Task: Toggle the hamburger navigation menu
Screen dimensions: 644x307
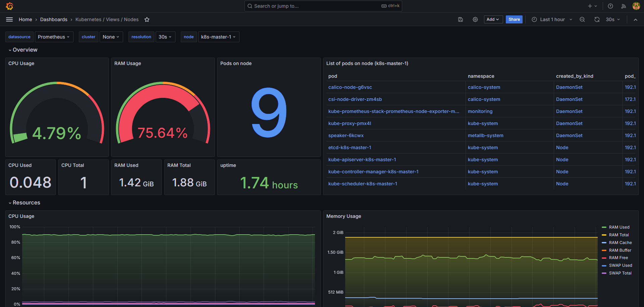Action: 9,19
